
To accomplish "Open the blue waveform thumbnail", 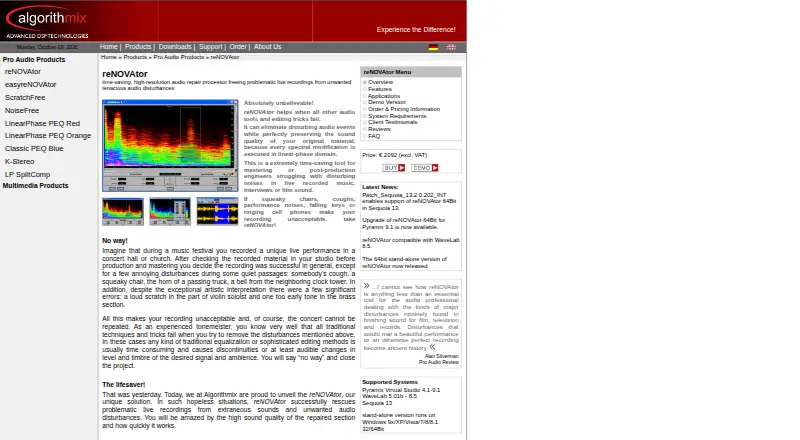I will click(x=217, y=211).
